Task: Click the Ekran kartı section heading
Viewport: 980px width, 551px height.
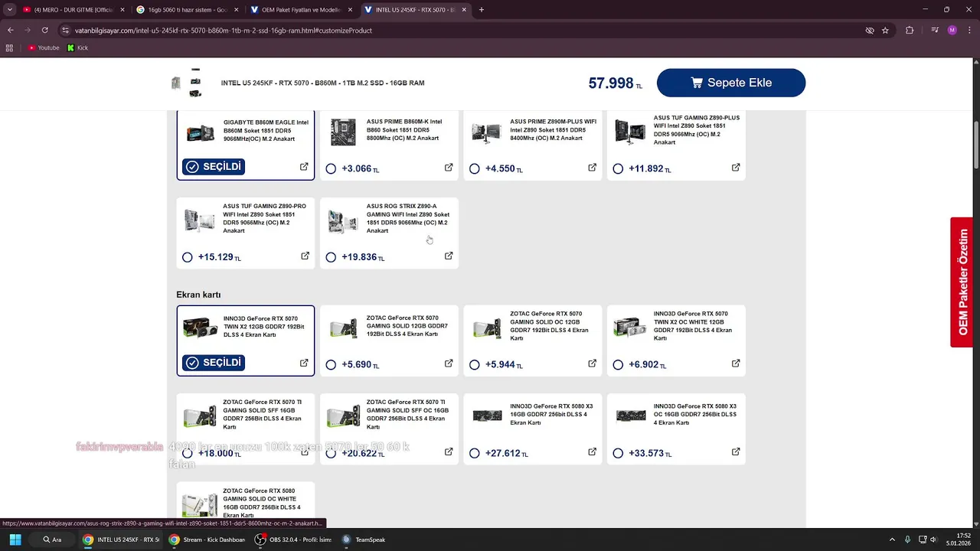Action: pos(198,295)
